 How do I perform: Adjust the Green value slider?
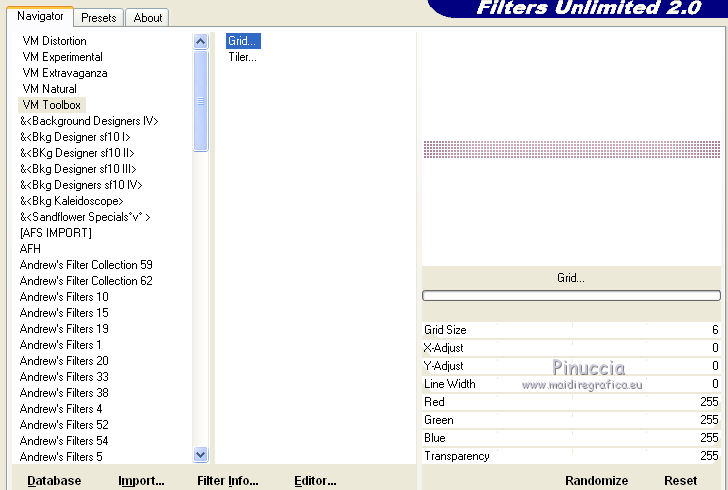(x=572, y=420)
